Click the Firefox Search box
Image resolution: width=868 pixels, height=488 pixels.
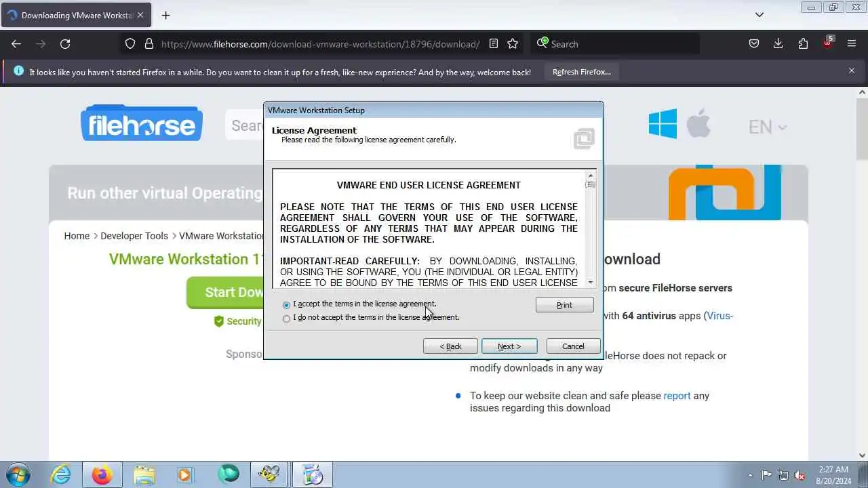pos(615,43)
